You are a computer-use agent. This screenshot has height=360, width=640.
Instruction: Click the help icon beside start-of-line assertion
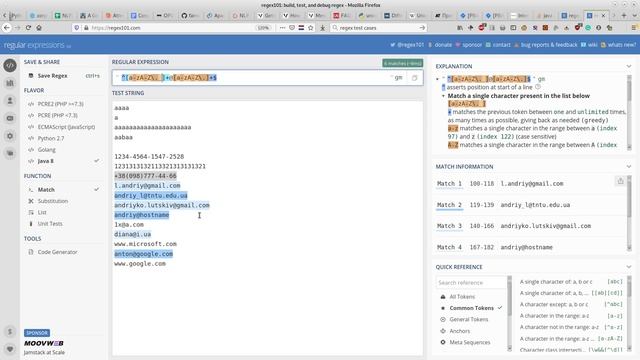click(x=538, y=87)
